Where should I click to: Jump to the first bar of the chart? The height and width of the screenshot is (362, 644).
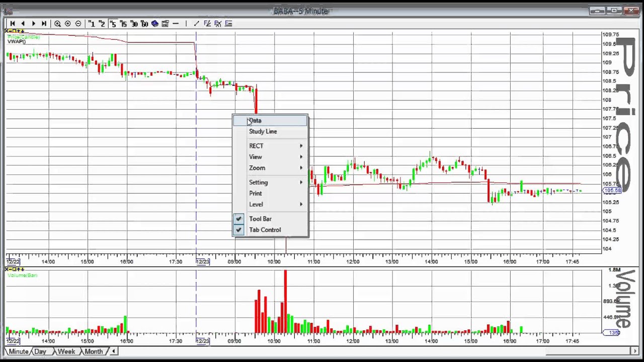(13, 24)
